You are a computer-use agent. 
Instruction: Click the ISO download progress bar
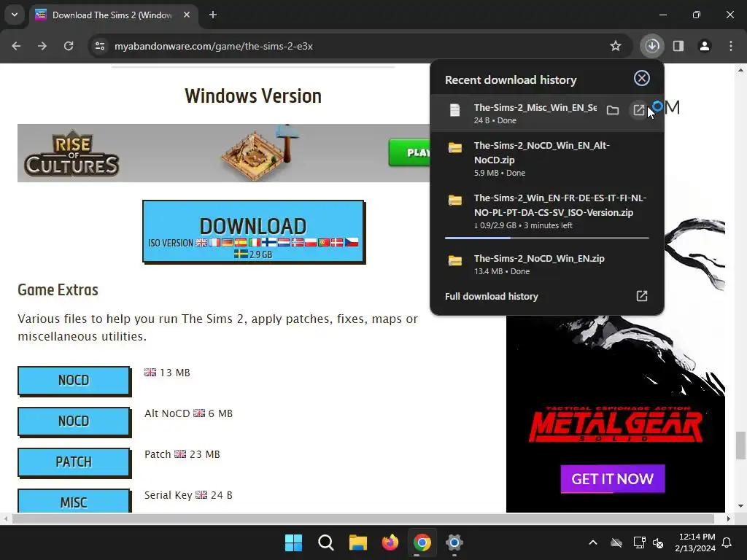click(547, 238)
